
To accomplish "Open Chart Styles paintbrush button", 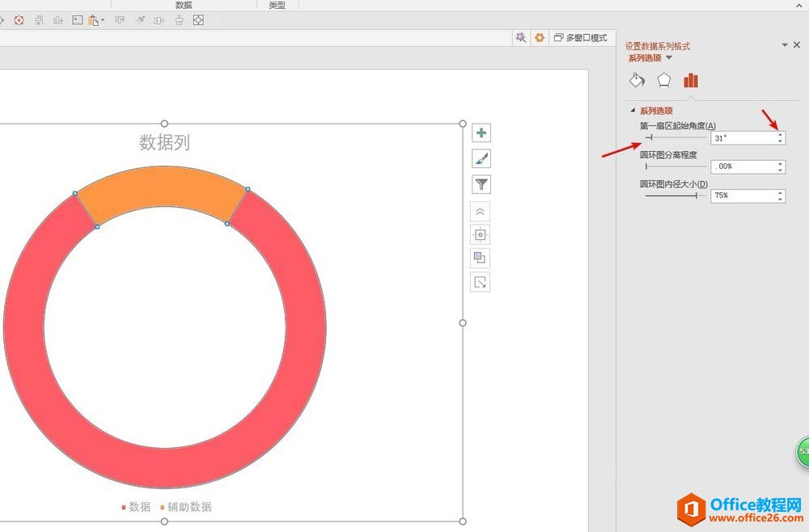I will click(481, 158).
